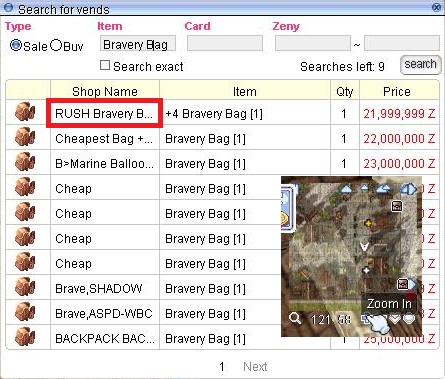Click the blue double-arrow icon at minimap top right
This screenshot has height=379, width=445.
coord(409,190)
